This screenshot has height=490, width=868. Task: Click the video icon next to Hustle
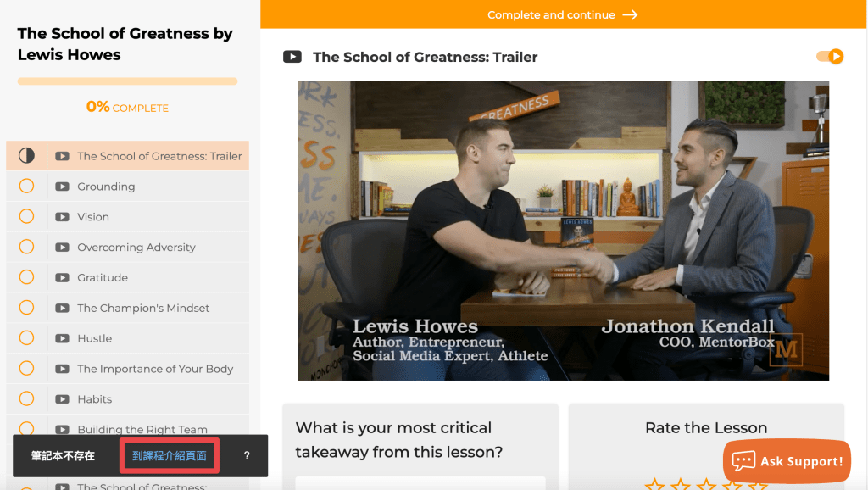pos(62,338)
